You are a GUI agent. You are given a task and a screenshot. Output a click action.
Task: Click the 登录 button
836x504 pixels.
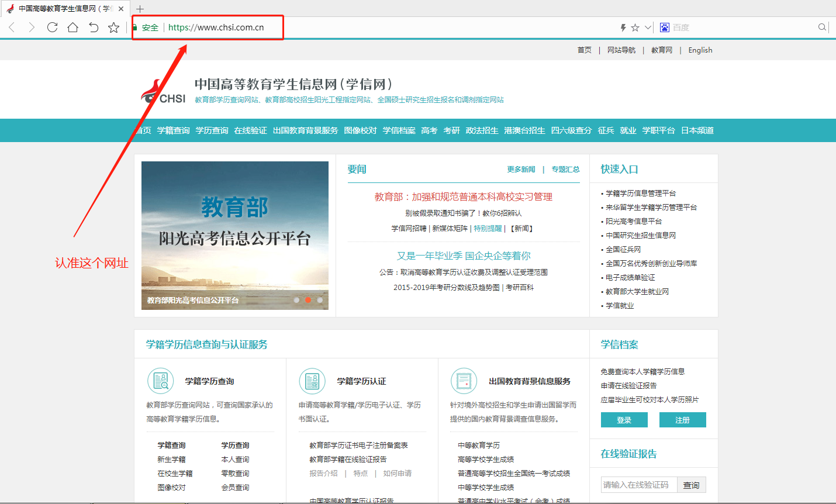[624, 420]
